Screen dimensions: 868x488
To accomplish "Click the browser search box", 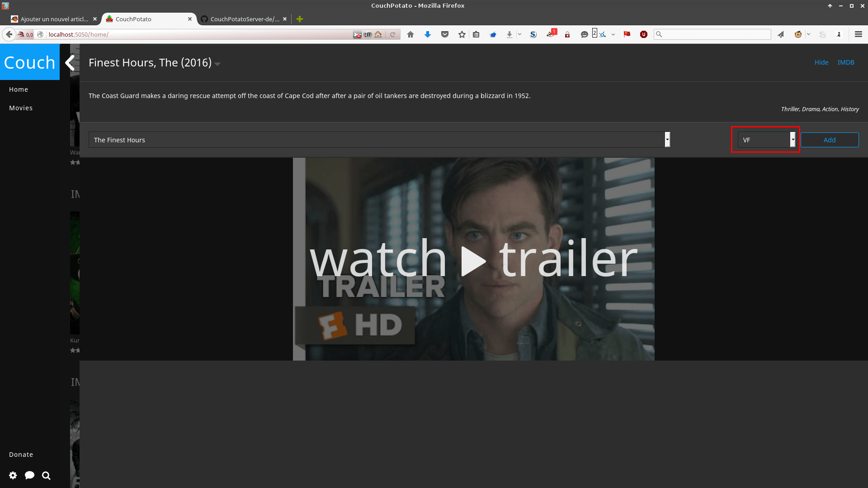I will pyautogui.click(x=712, y=34).
